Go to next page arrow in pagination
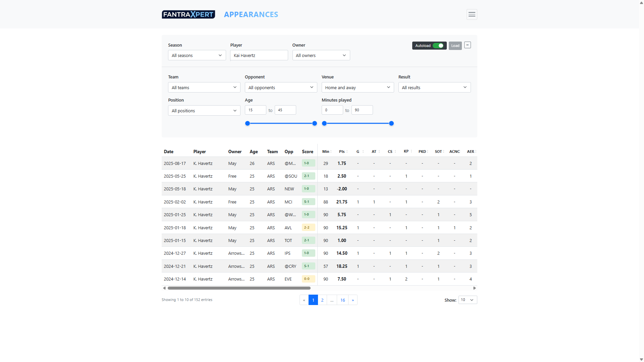This screenshot has height=362, width=644. [353, 300]
